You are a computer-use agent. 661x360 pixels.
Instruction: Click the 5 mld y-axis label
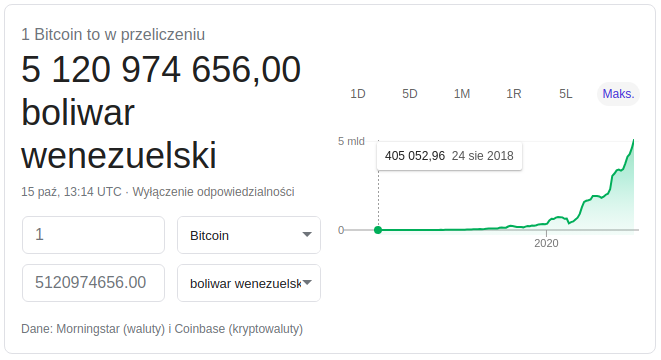point(351,141)
